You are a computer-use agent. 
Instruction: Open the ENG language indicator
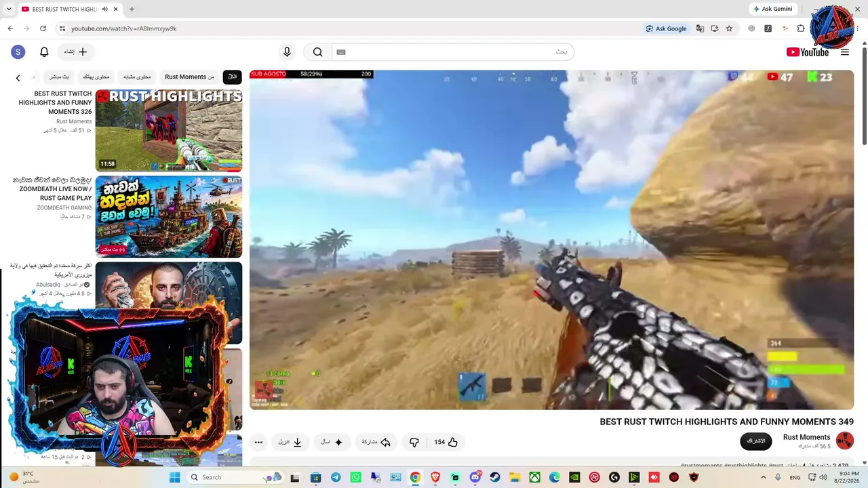coord(795,477)
